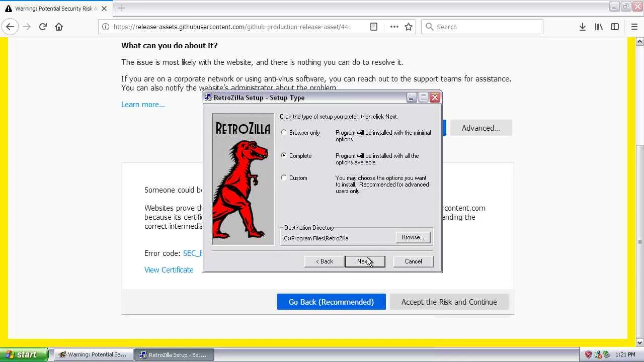Go back with the Firefox back arrow

(10, 27)
